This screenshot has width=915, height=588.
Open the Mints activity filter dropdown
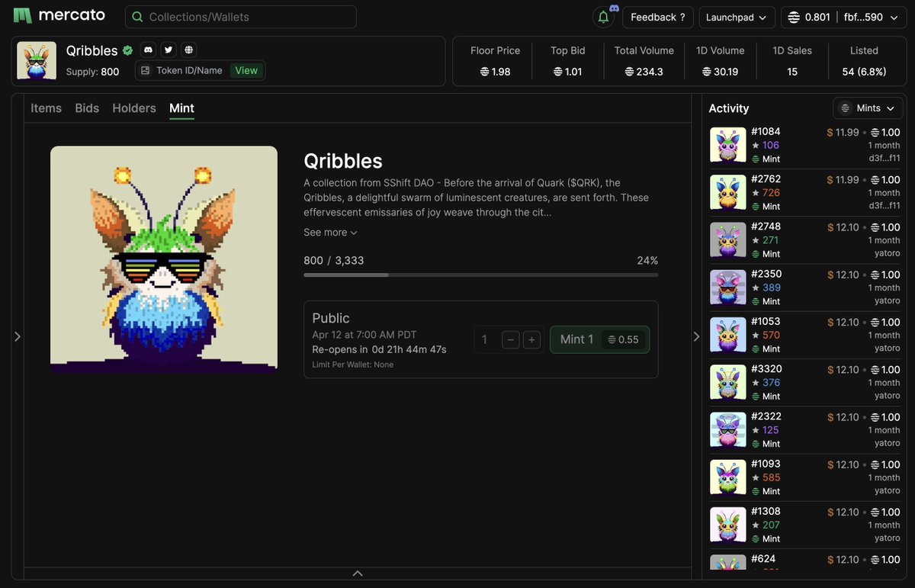tap(868, 108)
